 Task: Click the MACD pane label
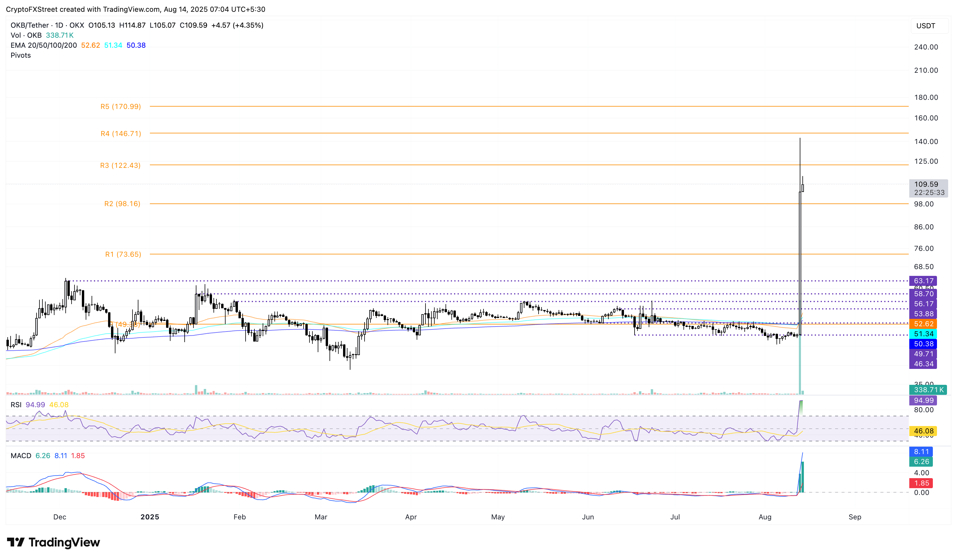21,455
